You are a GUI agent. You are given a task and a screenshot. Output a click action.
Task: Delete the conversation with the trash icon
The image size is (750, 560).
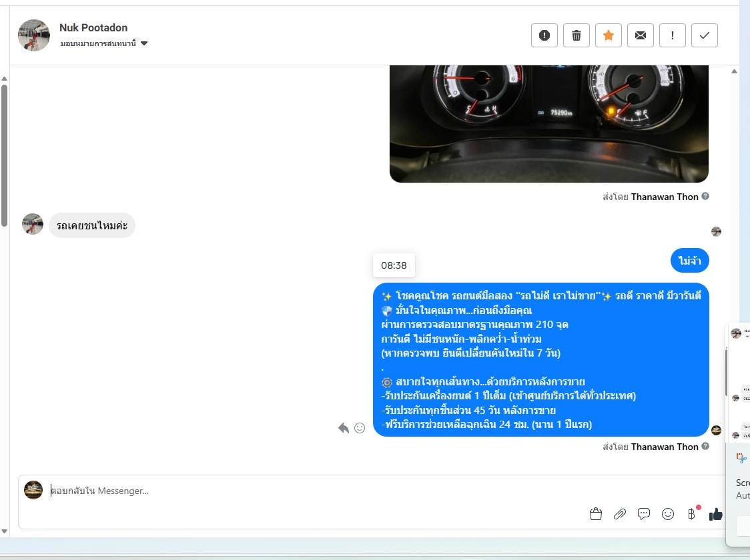577,35
